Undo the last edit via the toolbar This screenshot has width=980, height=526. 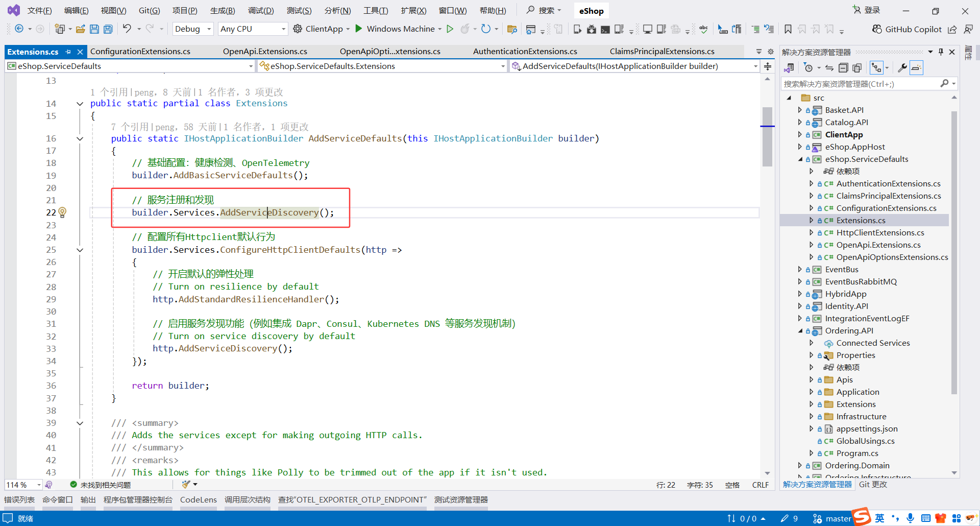click(127, 29)
